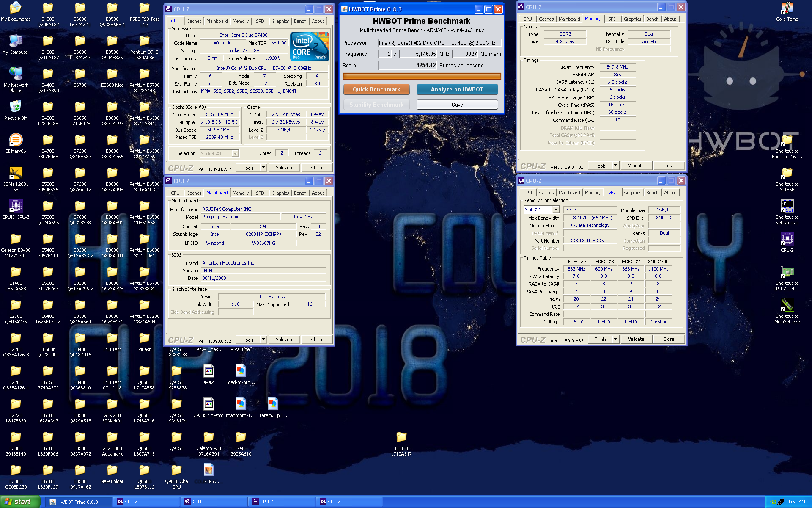Open the My Documents desktop icon

(x=16, y=12)
